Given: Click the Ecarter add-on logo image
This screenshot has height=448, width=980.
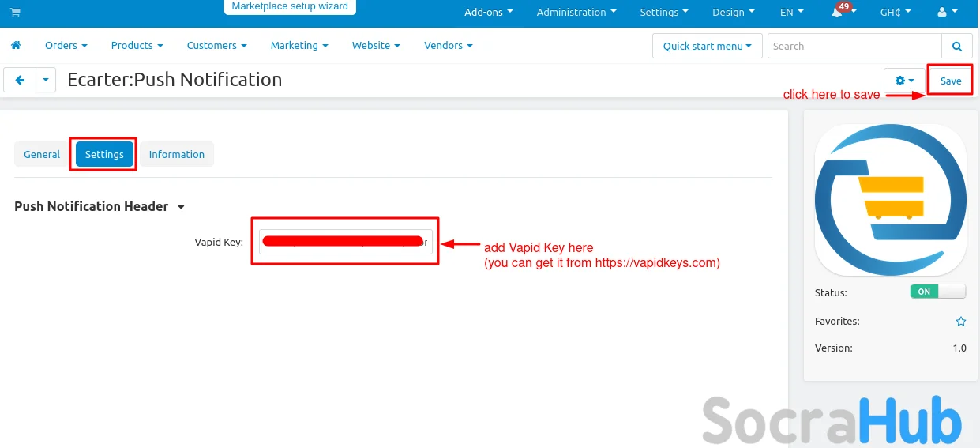Looking at the screenshot, I should coord(890,199).
